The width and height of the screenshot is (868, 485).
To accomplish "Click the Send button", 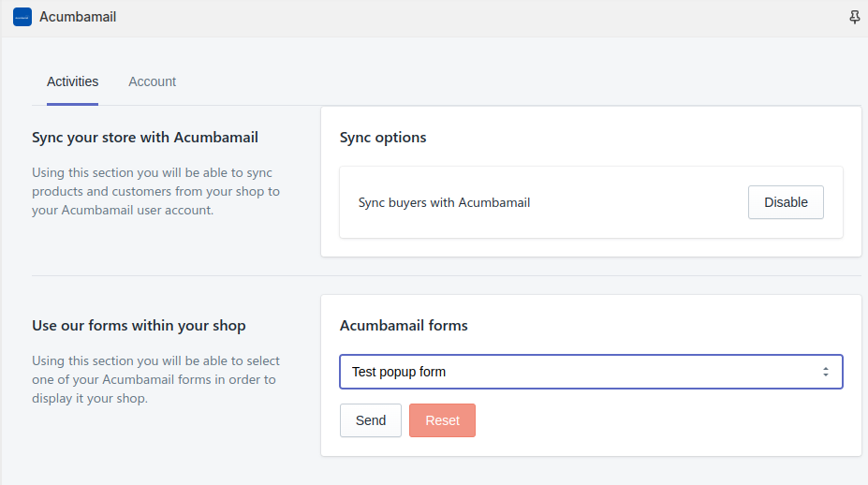I will point(371,420).
